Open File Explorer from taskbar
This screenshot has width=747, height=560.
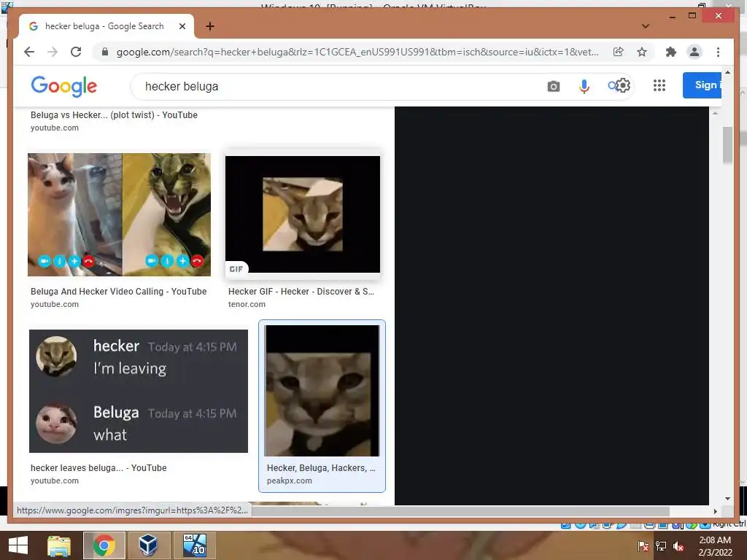click(59, 545)
